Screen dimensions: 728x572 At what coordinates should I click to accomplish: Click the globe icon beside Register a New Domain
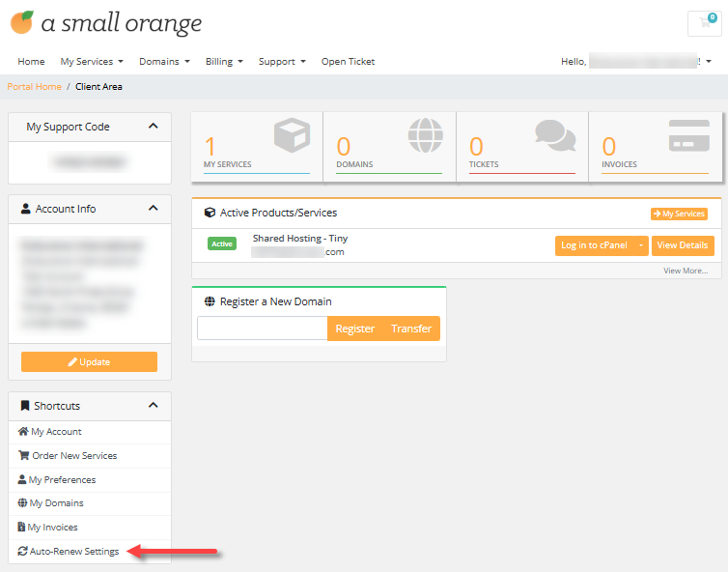(x=210, y=301)
